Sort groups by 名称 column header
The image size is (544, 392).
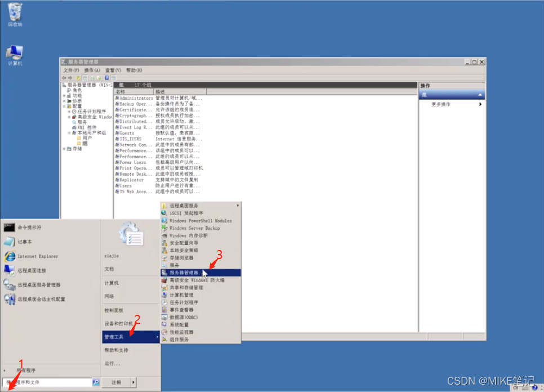(x=134, y=92)
